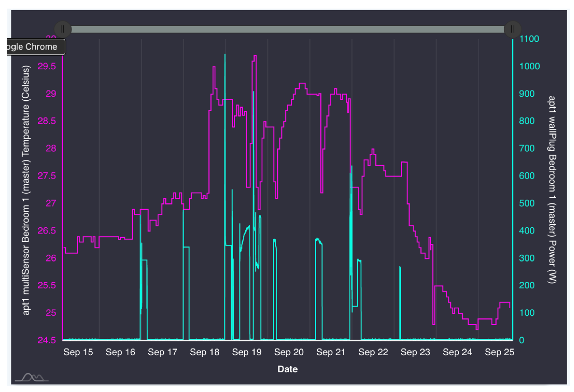The image size is (574, 392).
Task: Click the "700" power tick label
Action: [x=527, y=148]
